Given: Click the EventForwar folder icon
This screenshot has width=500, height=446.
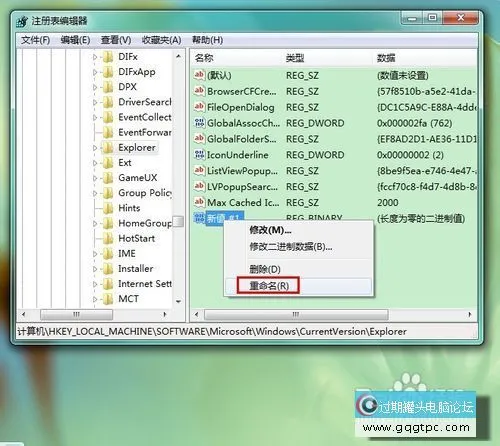Looking at the screenshot, I should [108, 133].
